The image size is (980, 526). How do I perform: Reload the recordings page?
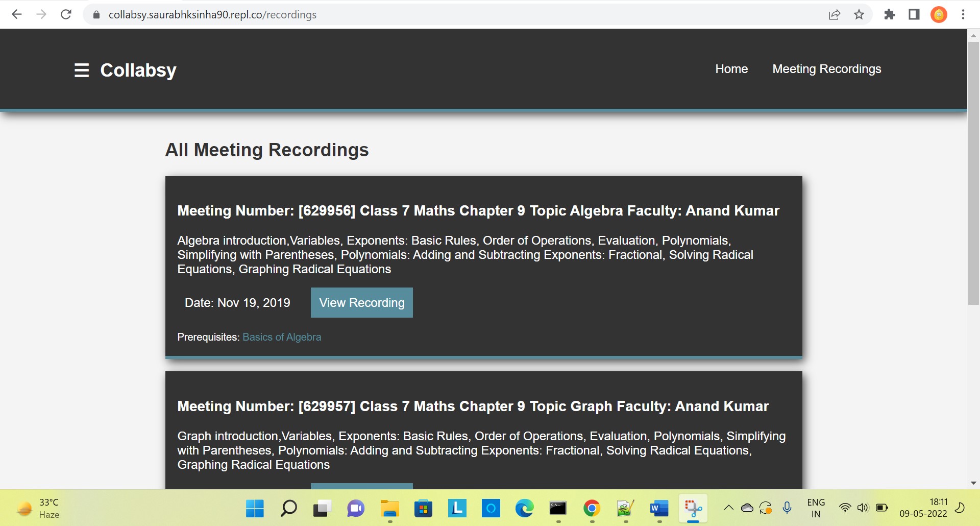[66, 14]
